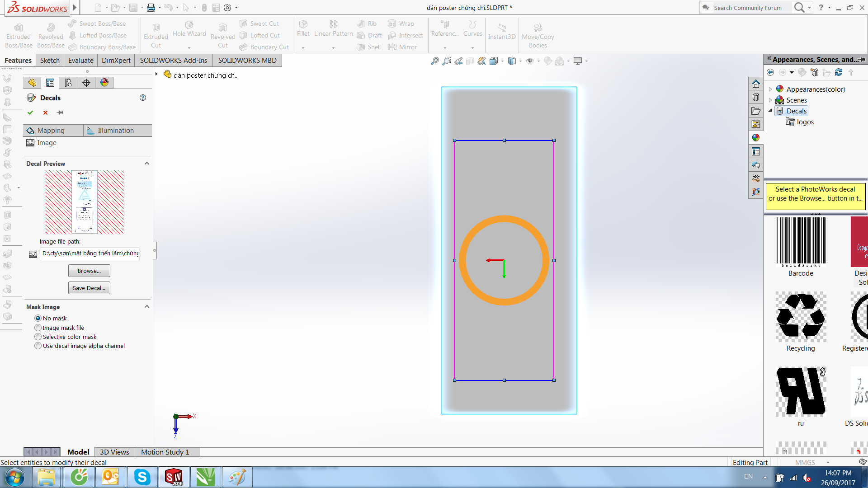
Task: Select the No mask option
Action: tap(38, 319)
